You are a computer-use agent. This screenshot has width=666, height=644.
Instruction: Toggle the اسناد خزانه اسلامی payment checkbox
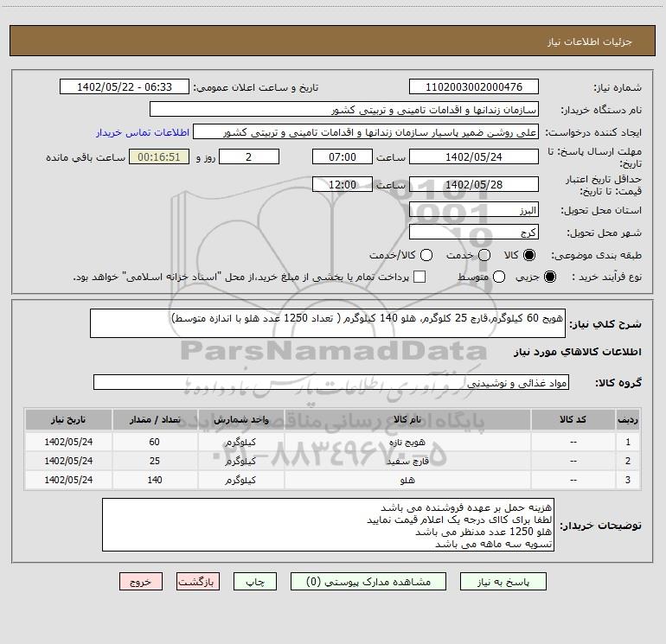pos(419,277)
